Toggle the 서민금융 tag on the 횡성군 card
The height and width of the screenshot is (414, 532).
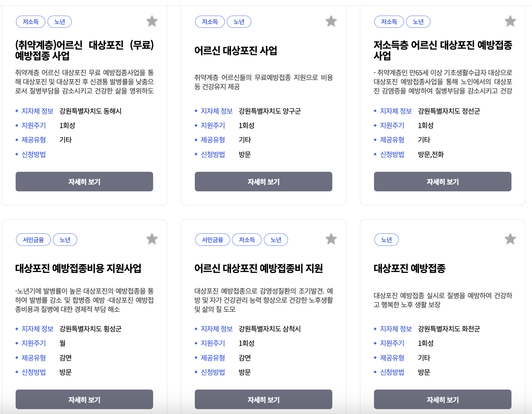point(33,240)
